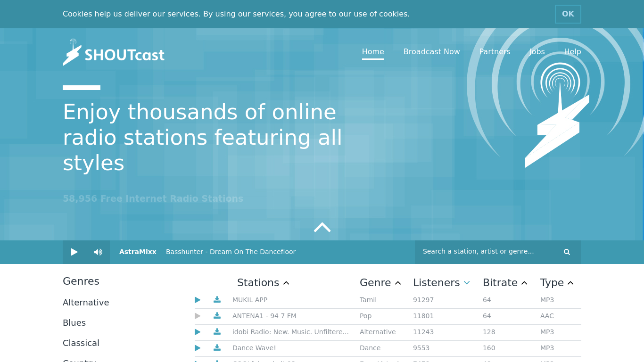Play the idobi Radio station
This screenshot has height=362, width=644.
pos(198,332)
